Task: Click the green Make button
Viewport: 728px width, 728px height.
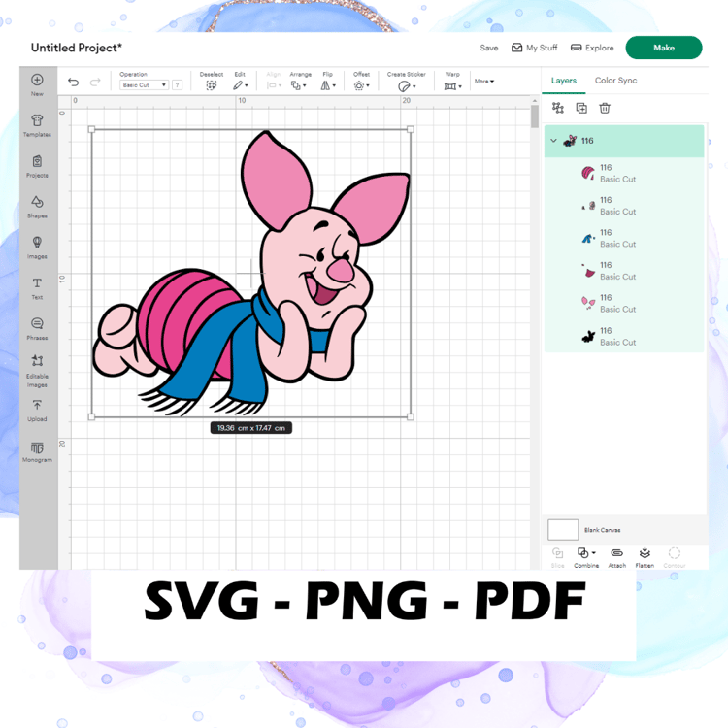Action: pos(664,48)
